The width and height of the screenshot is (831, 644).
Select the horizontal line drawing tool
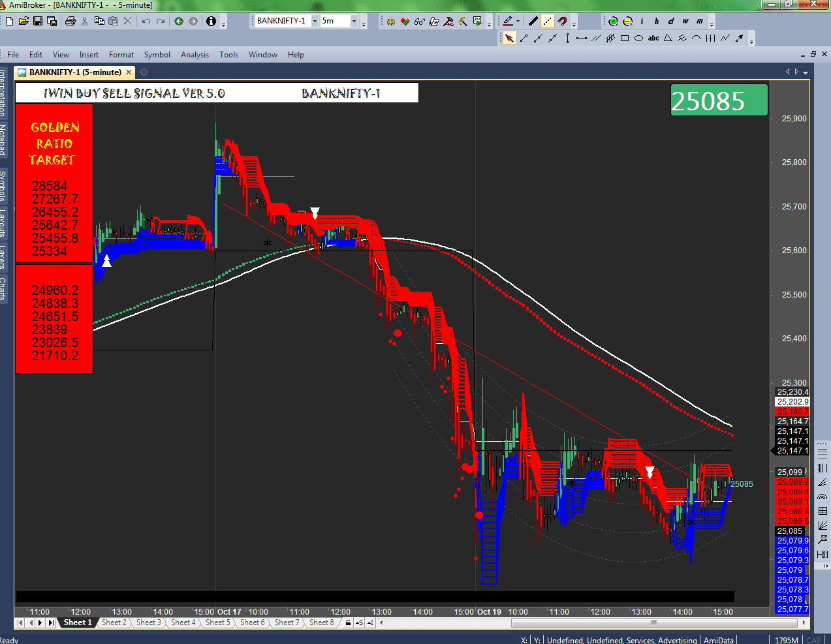pos(581,38)
